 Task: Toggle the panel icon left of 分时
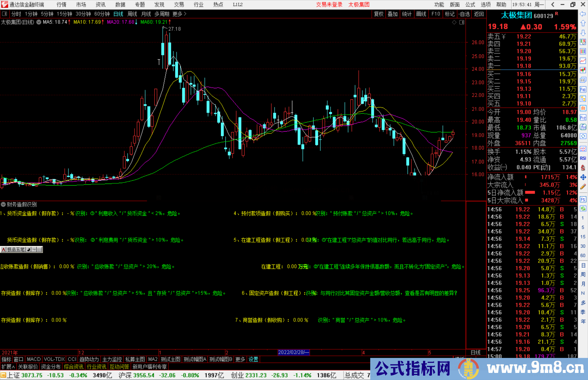[5, 14]
